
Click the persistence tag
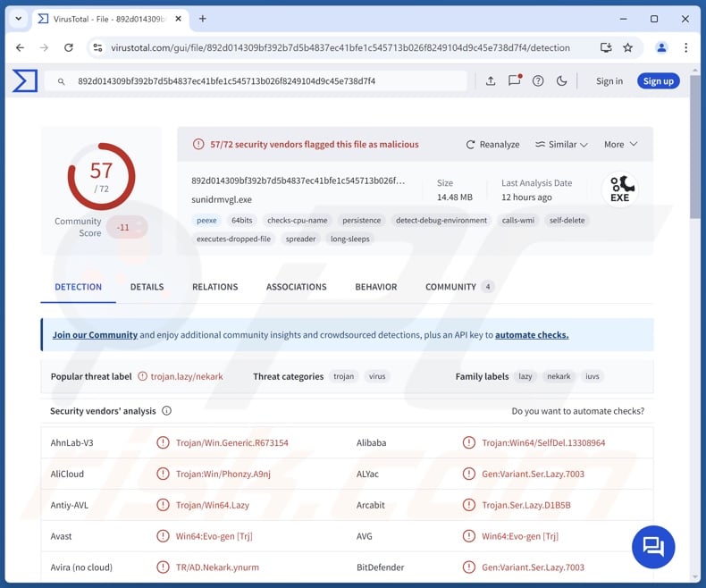362,220
